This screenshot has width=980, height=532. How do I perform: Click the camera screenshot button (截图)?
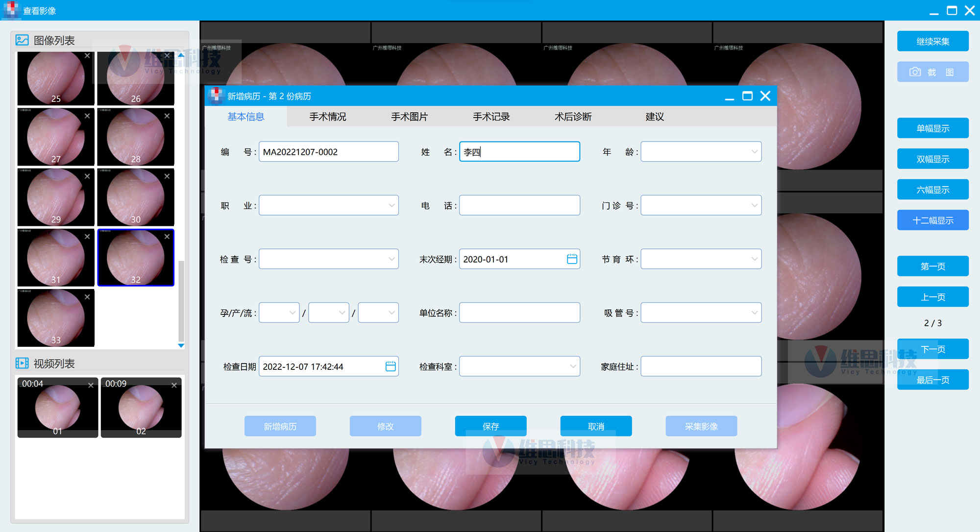932,72
